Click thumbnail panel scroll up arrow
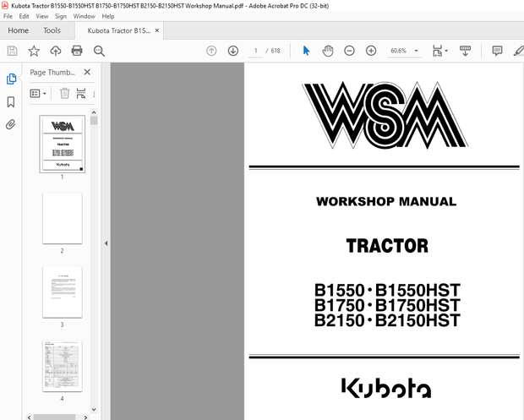 pyautogui.click(x=94, y=112)
